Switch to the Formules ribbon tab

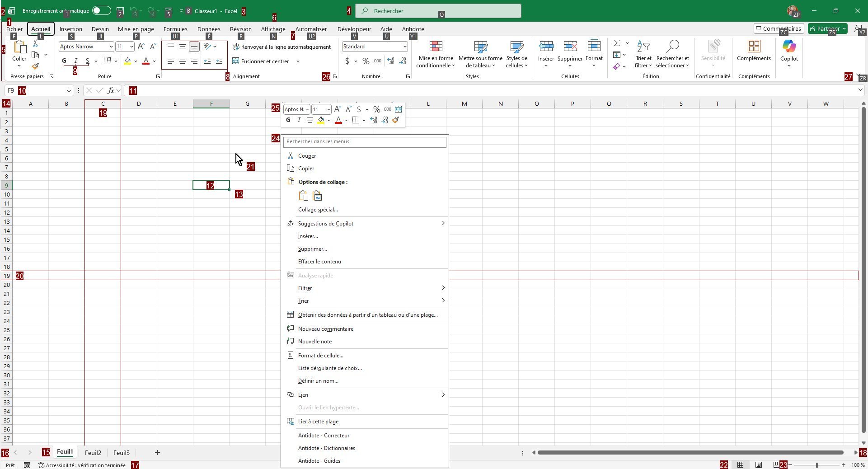pos(175,28)
